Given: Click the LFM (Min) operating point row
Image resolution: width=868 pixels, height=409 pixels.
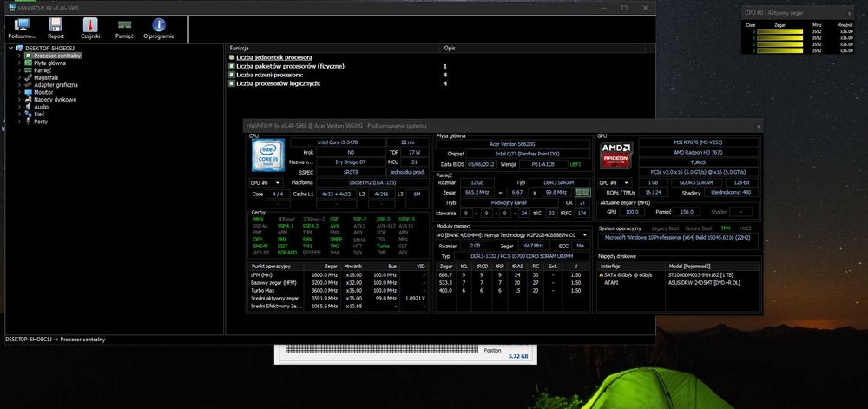Looking at the screenshot, I should coord(339,275).
